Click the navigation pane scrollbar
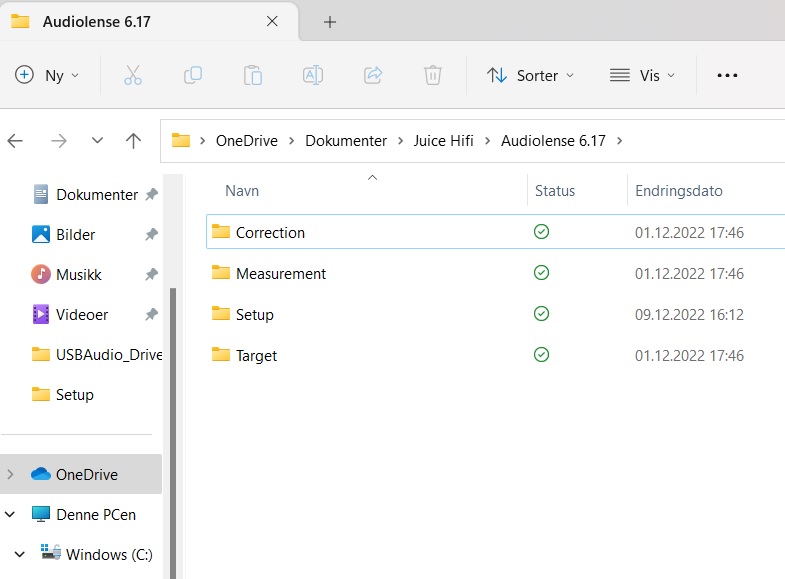 pos(173,433)
